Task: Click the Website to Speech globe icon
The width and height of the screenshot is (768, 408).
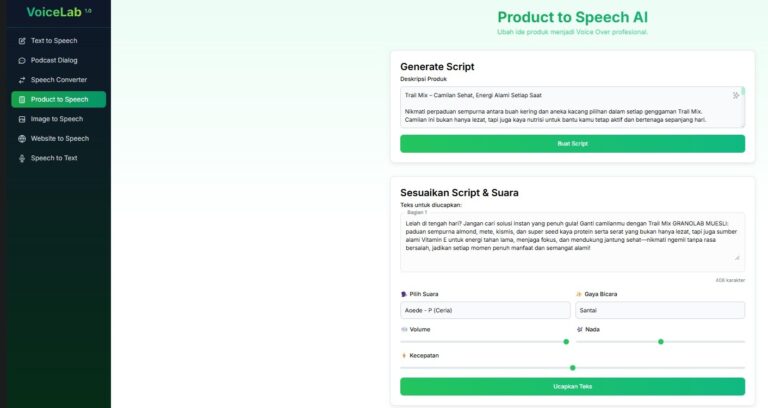Action: click(22, 138)
